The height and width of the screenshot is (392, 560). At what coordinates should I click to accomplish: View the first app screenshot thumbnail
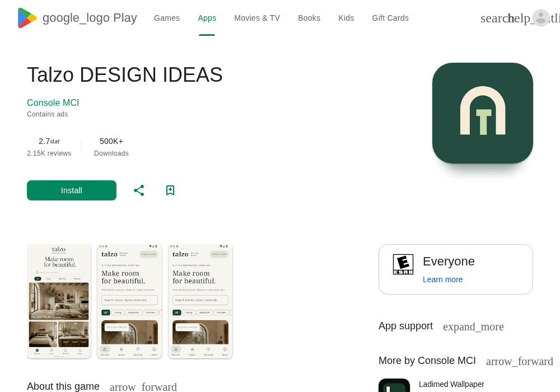point(59,301)
